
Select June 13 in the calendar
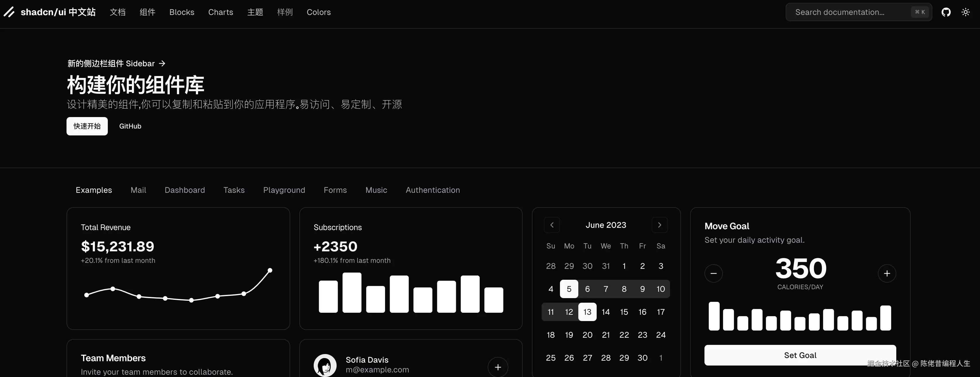pyautogui.click(x=587, y=312)
